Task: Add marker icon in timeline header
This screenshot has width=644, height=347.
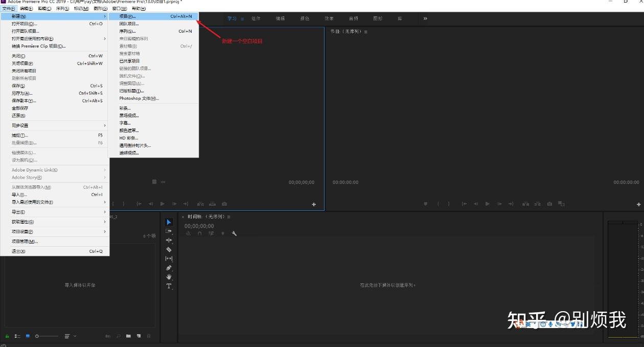Action: [222, 233]
